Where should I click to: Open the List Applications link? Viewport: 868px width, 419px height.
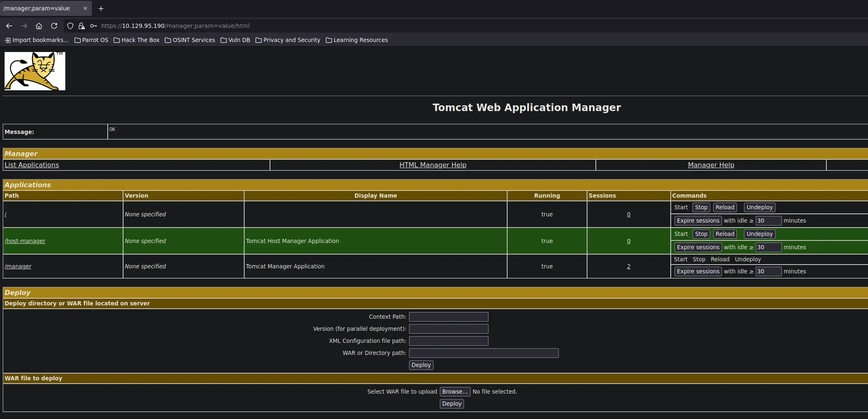click(32, 165)
